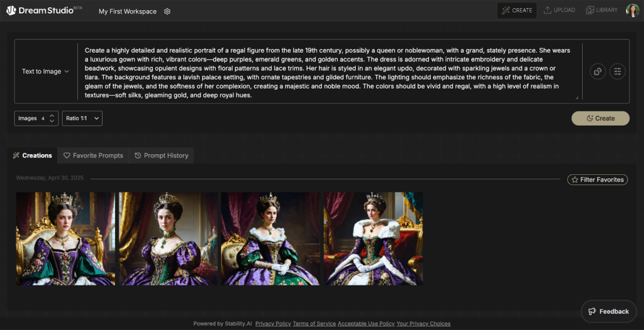The image size is (644, 330).
Task: Open first portrait with green sleeves
Action: [65, 238]
